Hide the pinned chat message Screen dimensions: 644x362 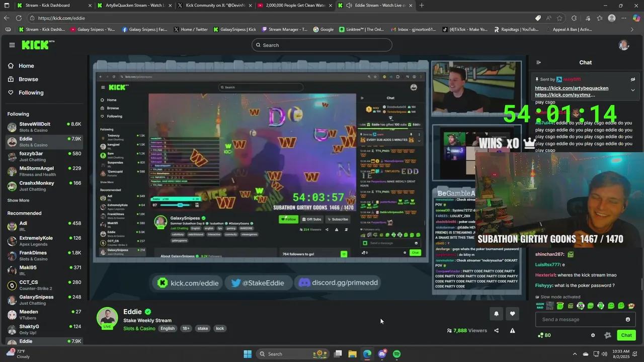pyautogui.click(x=633, y=79)
